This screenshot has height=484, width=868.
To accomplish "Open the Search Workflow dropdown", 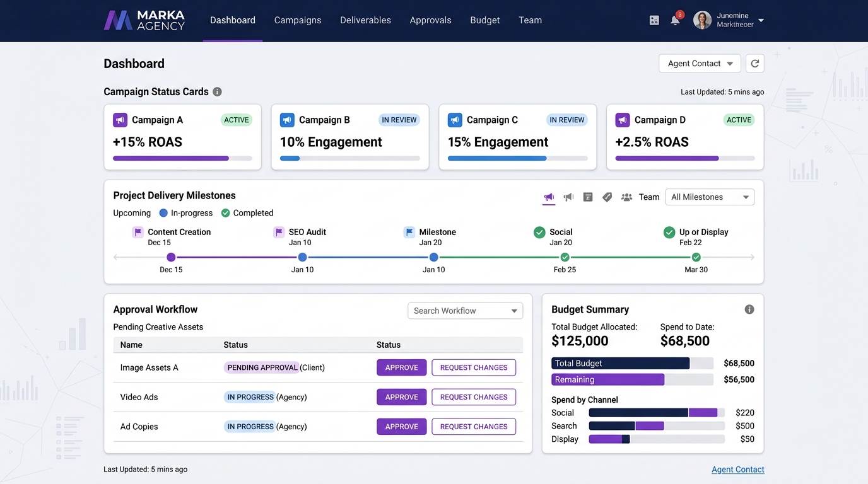I will [465, 311].
